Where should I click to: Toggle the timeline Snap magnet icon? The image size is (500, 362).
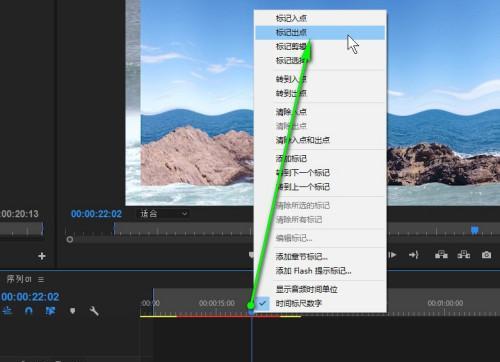pyautogui.click(x=29, y=311)
